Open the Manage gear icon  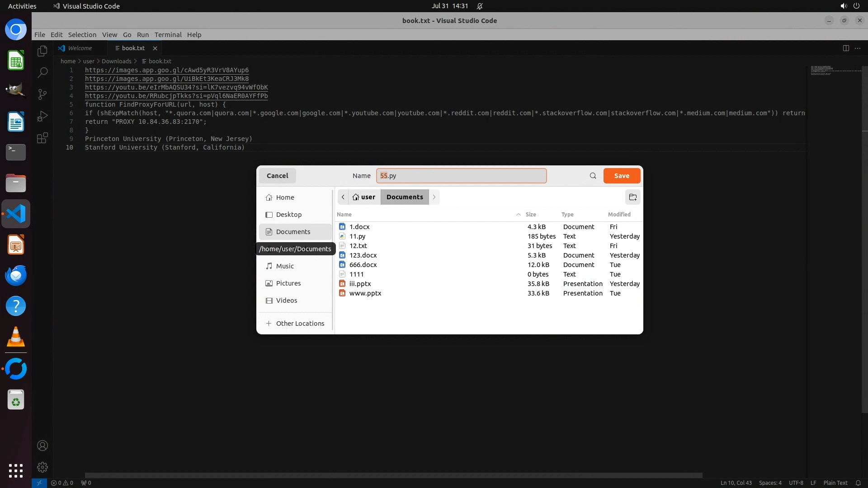(42, 467)
